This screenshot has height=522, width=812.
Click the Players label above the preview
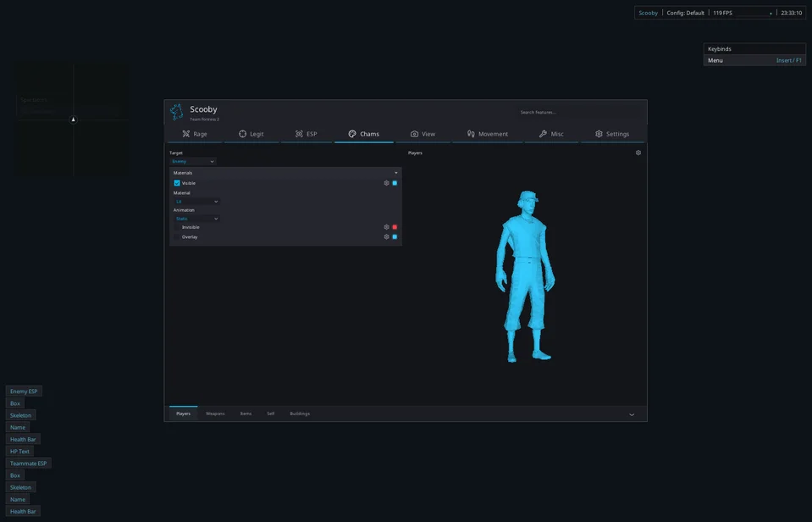coord(415,153)
